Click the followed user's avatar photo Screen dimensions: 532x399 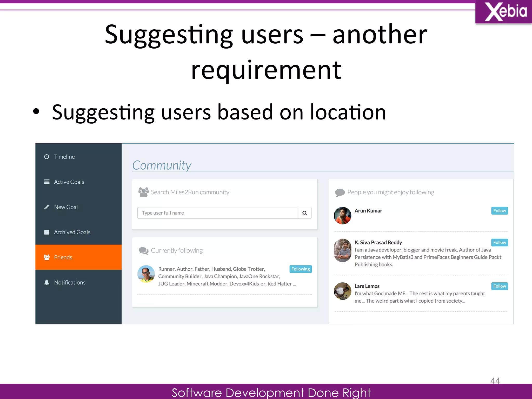tap(146, 274)
